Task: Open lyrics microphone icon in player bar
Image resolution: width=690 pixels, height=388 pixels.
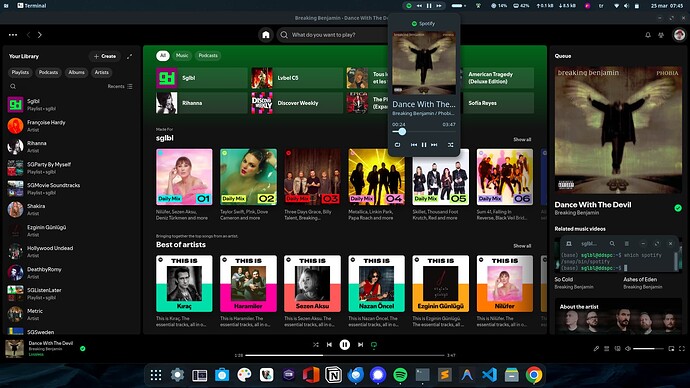Action: tap(596, 348)
